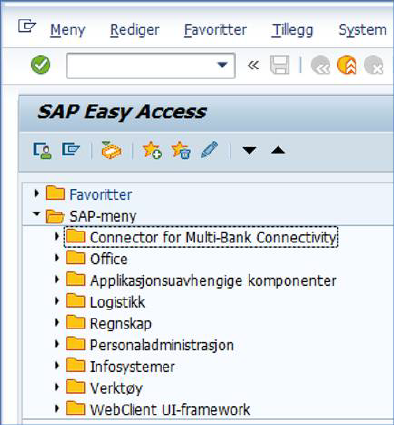The height and width of the screenshot is (425, 394).
Task: Expand the Regnskap tree node
Action: coord(57,322)
